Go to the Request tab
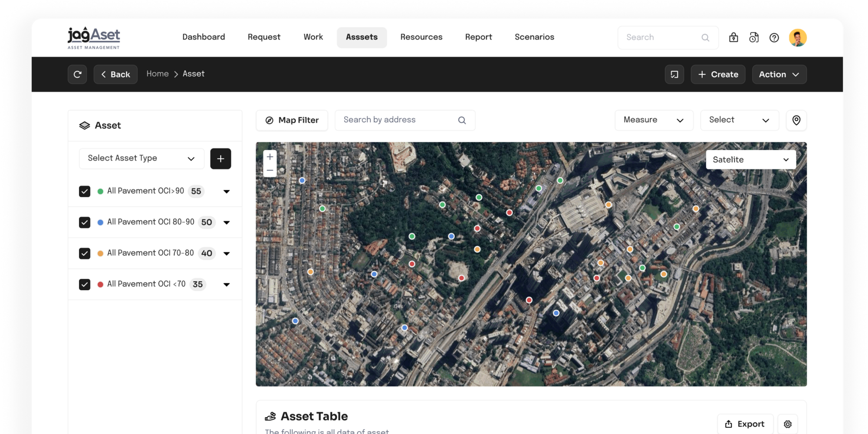This screenshot has height=434, width=868. tap(264, 37)
